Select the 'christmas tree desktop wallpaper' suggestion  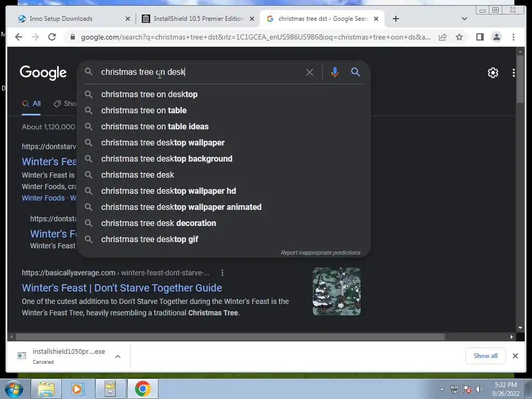click(224, 142)
